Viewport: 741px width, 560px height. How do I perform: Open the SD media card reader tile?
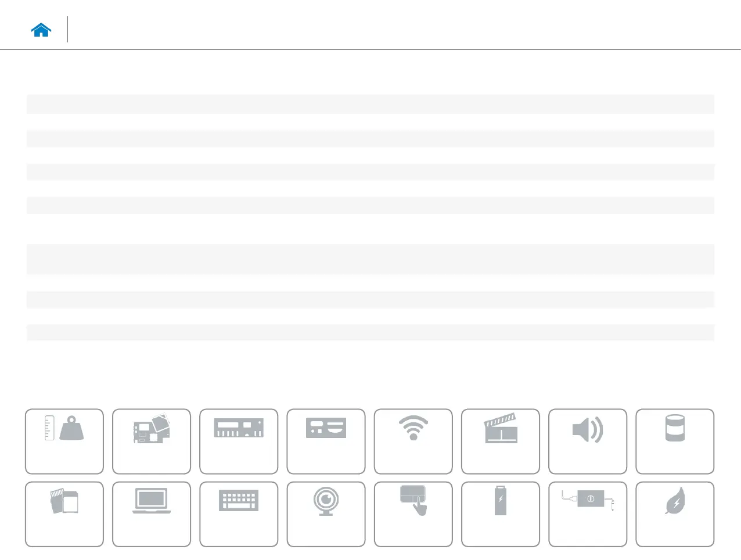point(64,514)
